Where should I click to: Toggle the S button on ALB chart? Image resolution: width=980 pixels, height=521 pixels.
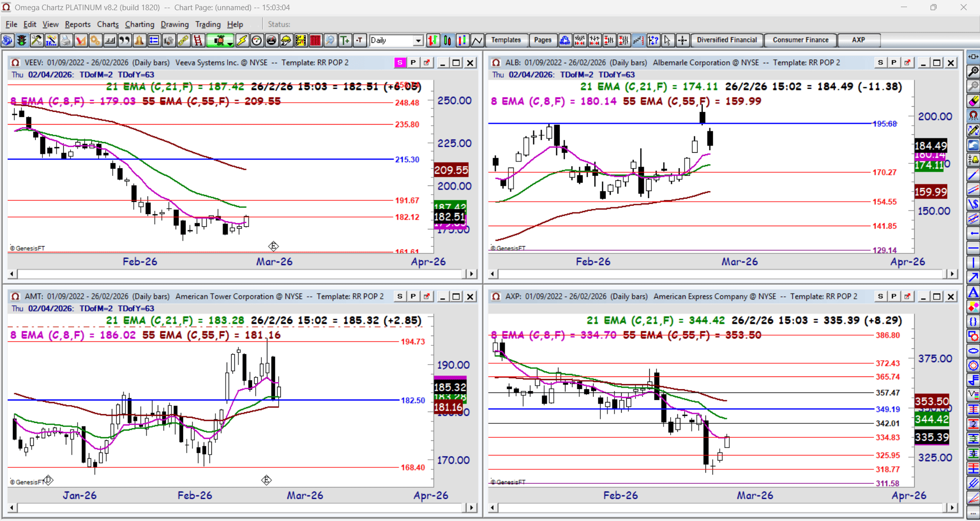[880, 62]
